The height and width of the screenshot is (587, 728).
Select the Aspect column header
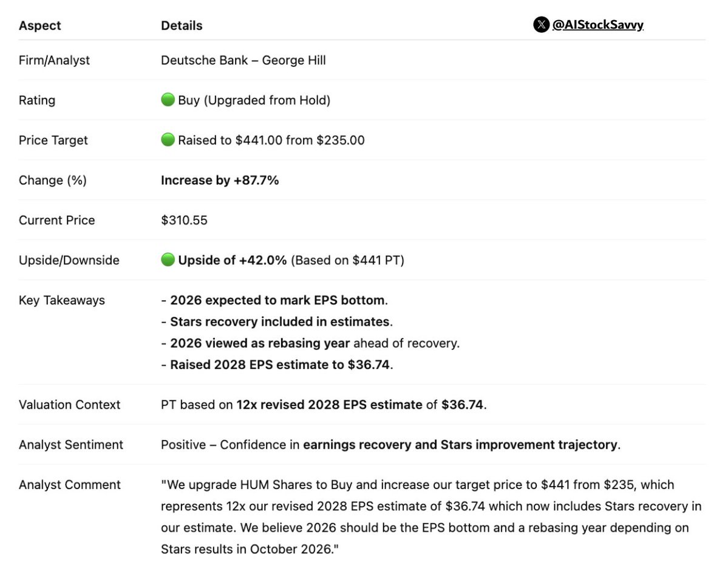tap(40, 26)
